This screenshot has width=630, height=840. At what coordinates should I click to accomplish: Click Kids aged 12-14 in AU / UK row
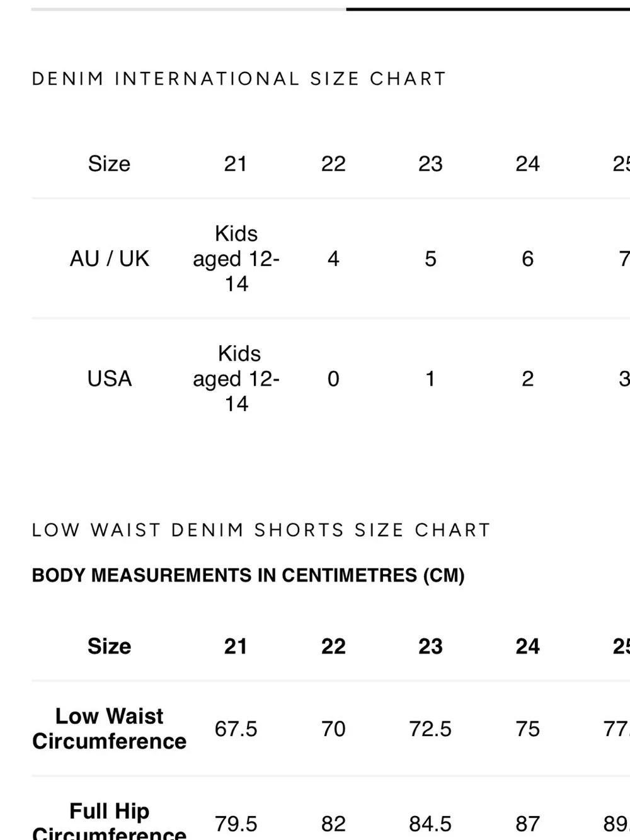[x=236, y=258]
